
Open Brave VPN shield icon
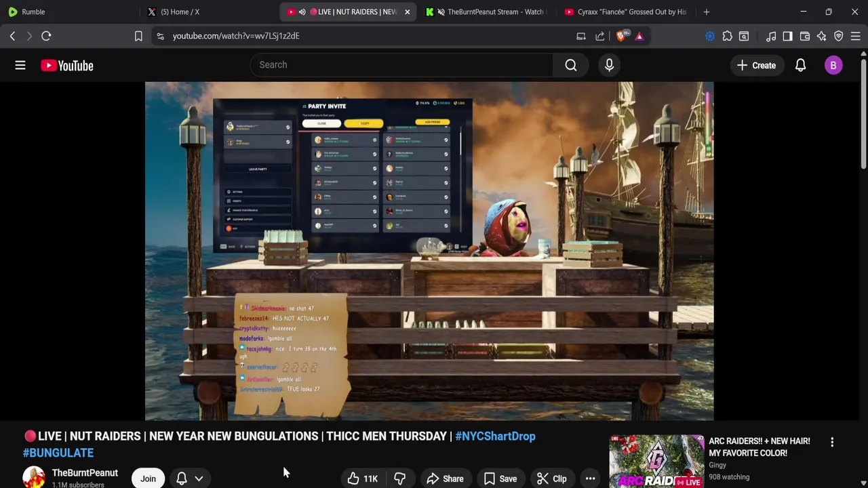point(839,36)
